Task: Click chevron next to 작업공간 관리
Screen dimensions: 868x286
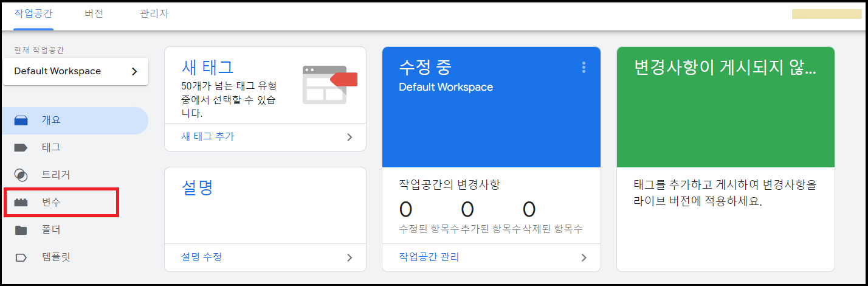Action: pyautogui.click(x=584, y=257)
